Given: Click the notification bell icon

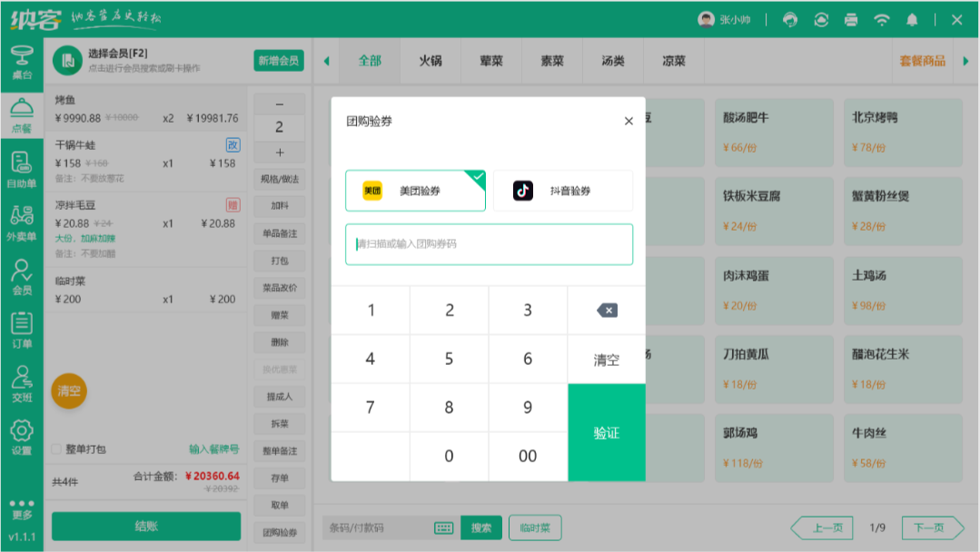Looking at the screenshot, I should tap(911, 19).
